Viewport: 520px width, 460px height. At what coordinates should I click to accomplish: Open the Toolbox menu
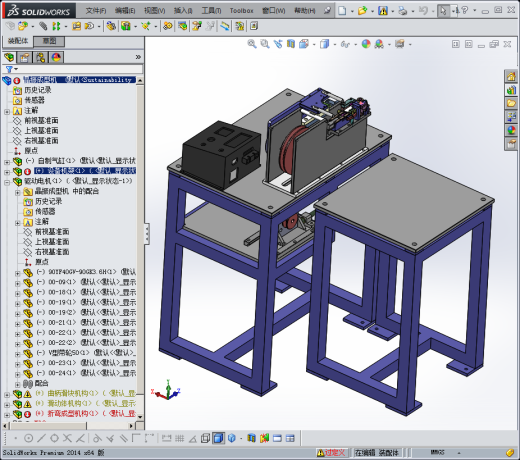click(241, 11)
